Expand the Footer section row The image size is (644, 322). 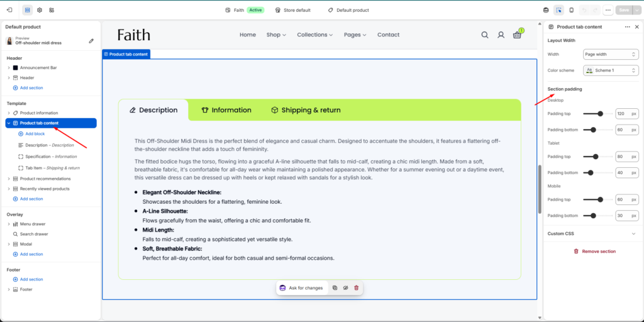pos(9,289)
